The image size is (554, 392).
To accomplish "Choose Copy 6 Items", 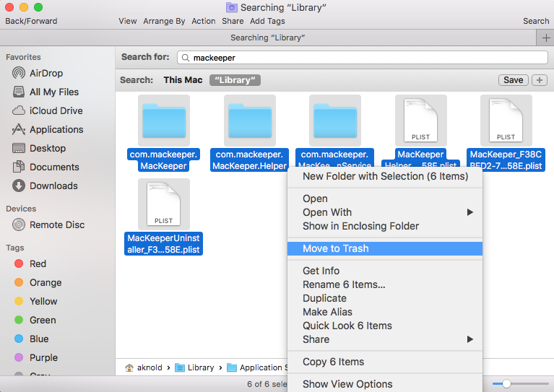I will click(x=385, y=362).
